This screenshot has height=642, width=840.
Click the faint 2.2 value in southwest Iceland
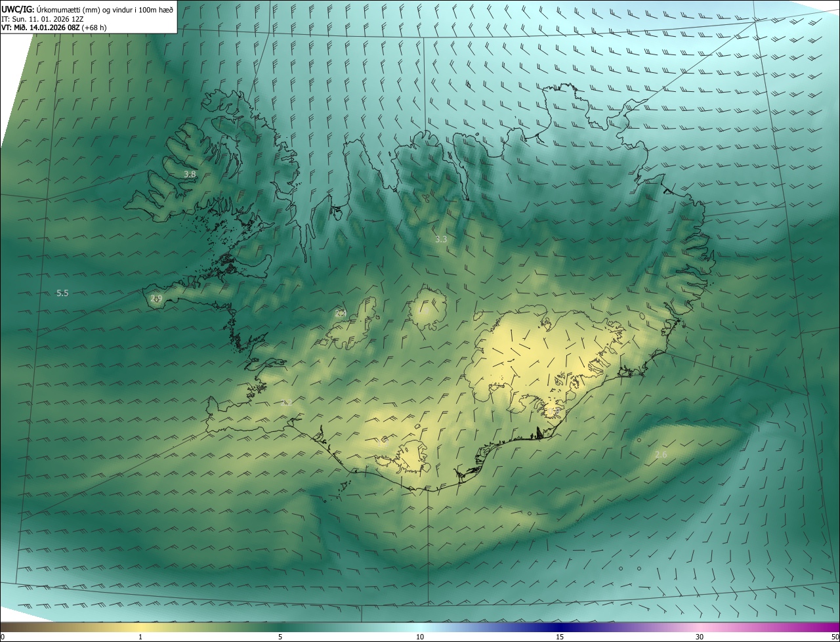click(x=286, y=403)
